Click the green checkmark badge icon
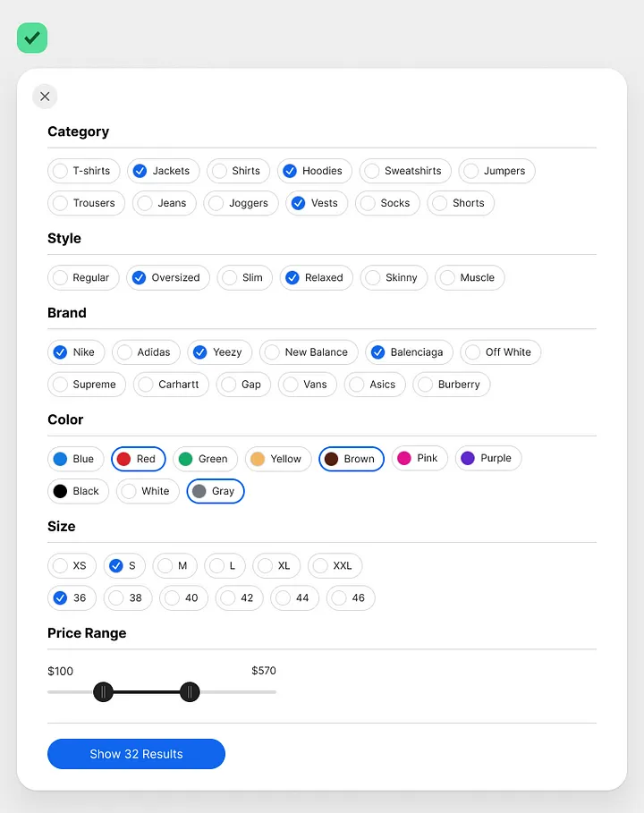Image resolution: width=644 pixels, height=813 pixels. [x=32, y=38]
